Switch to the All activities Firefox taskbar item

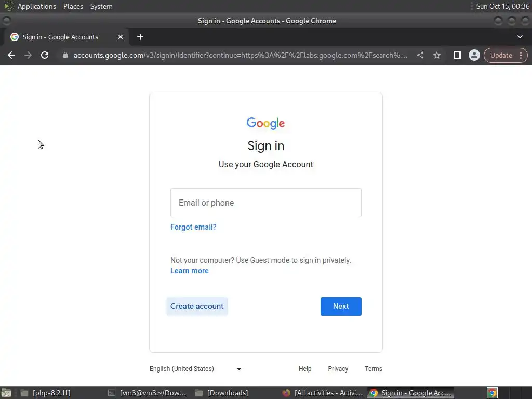(x=322, y=393)
